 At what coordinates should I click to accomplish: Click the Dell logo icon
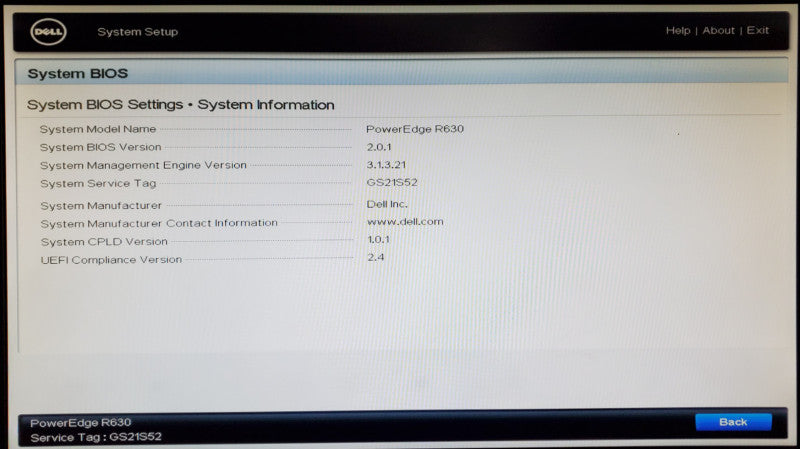point(48,32)
